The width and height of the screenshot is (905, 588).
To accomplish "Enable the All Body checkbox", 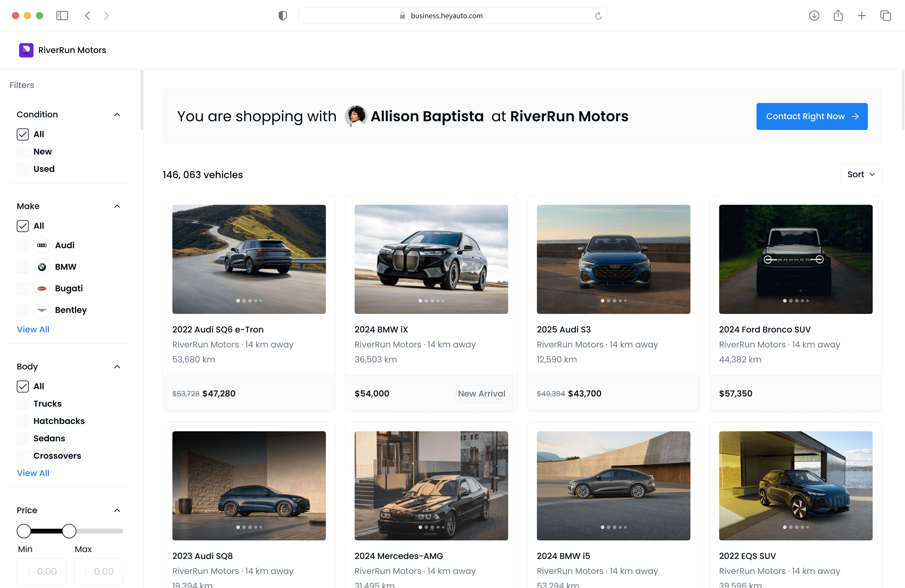I will click(x=23, y=386).
